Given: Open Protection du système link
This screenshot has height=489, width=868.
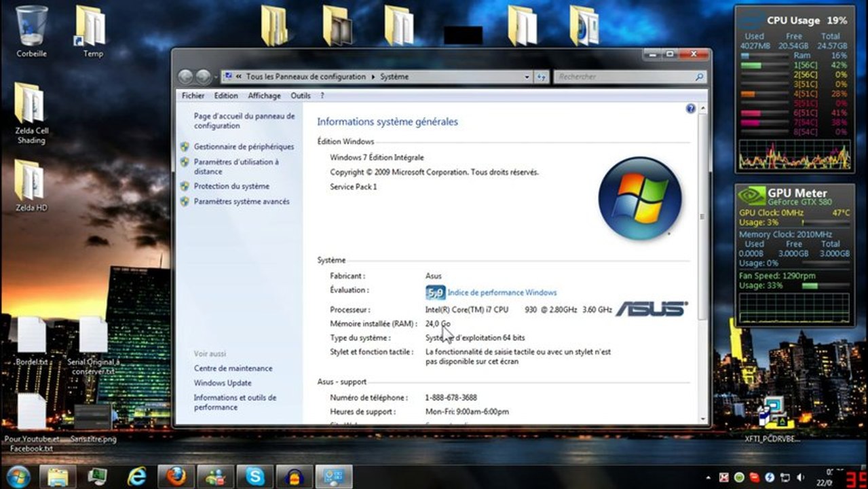Looking at the screenshot, I should click(231, 186).
